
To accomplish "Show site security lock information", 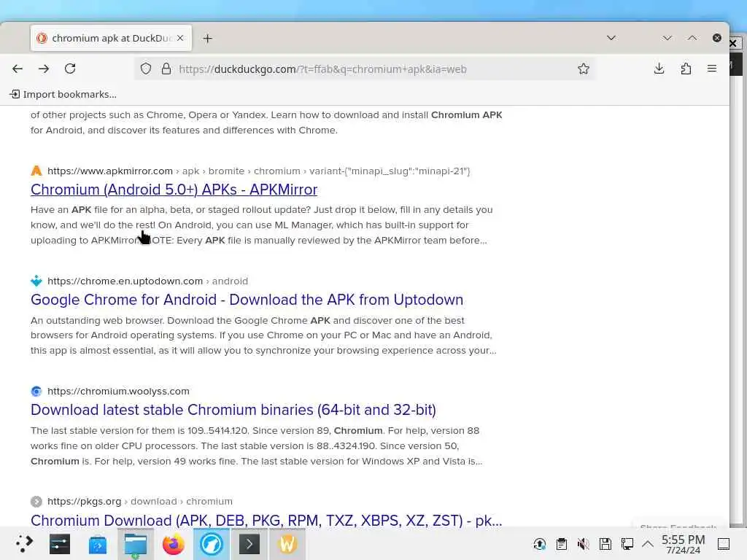I will (166, 69).
